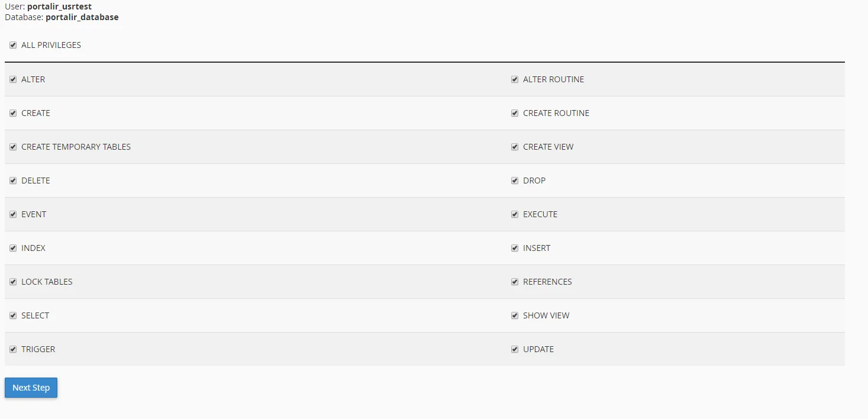Toggle the EXECUTE privilege checkbox
868x419 pixels.
pos(515,214)
